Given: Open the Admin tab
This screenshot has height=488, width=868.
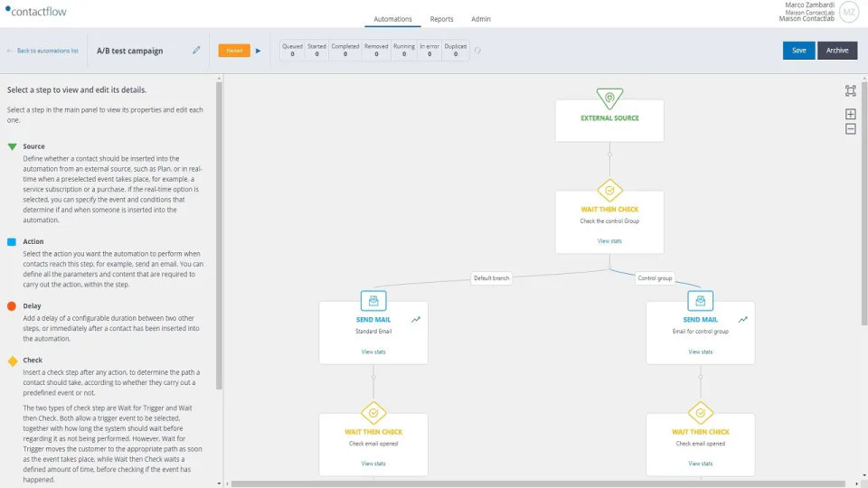Looking at the screenshot, I should [480, 19].
